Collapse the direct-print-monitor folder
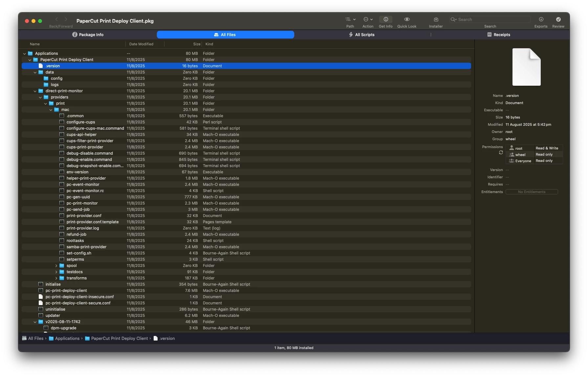This screenshot has width=588, height=376. [x=35, y=91]
